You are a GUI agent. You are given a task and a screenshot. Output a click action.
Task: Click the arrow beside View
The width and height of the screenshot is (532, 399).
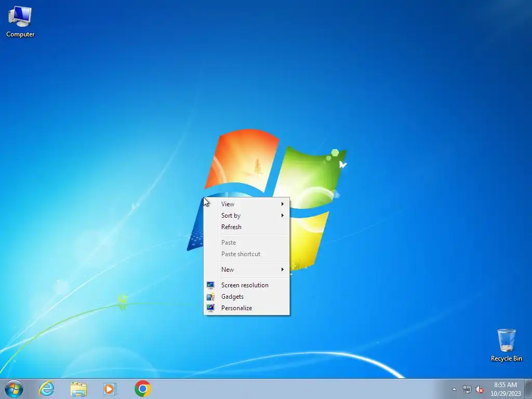(x=282, y=204)
